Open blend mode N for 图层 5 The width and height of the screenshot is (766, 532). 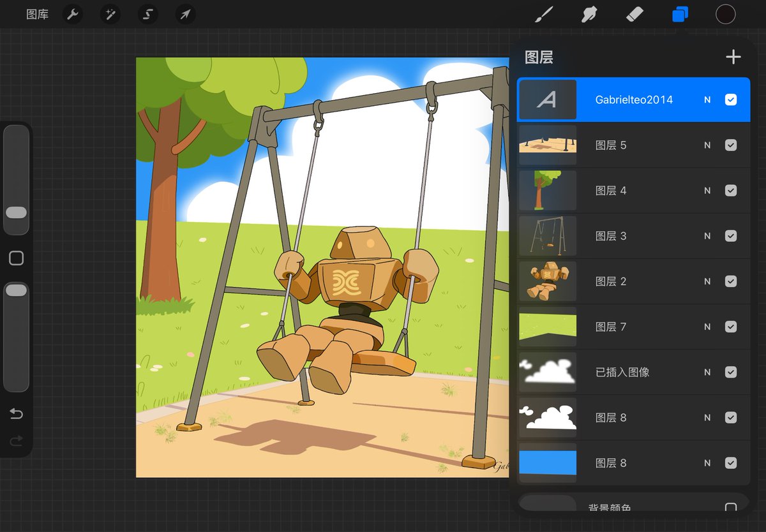[x=707, y=145]
